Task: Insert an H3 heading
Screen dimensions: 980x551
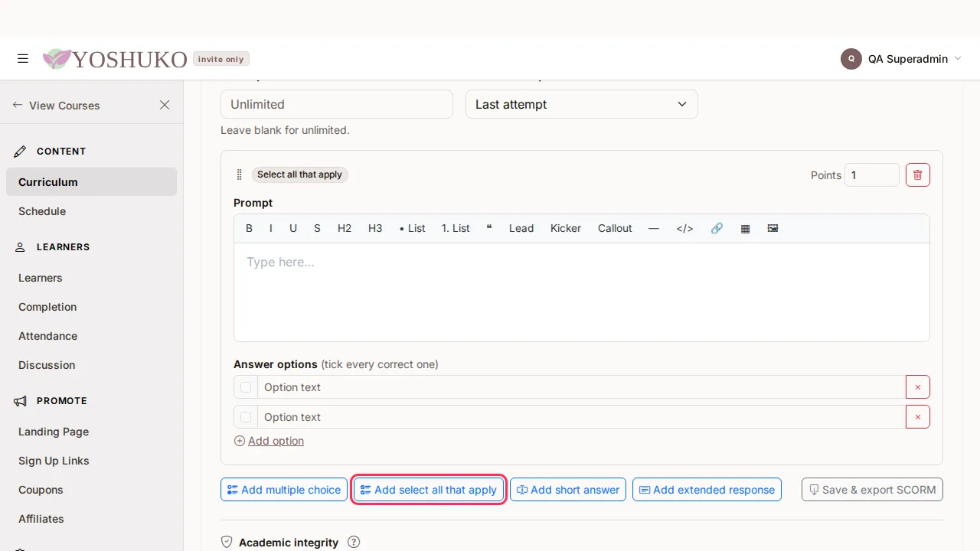Action: [x=375, y=228]
